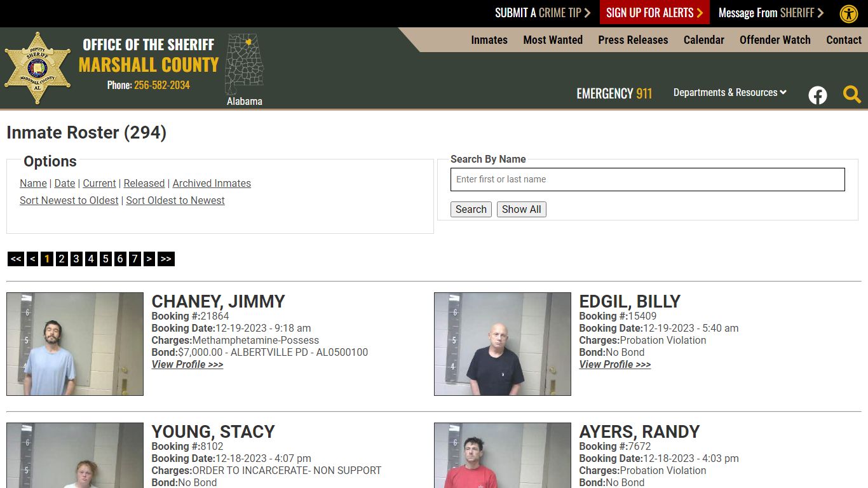Select Sort Oldest to Newest
The image size is (868, 488).
(x=175, y=200)
